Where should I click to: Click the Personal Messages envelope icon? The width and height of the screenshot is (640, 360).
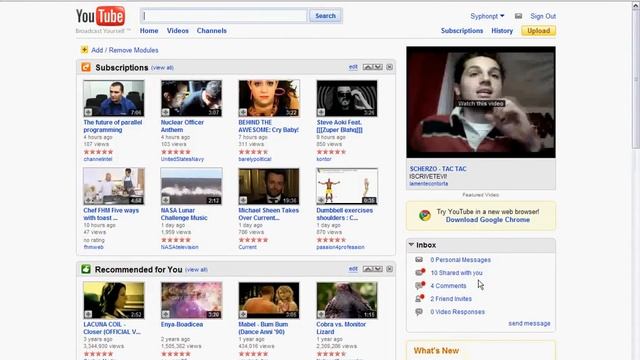click(x=419, y=260)
